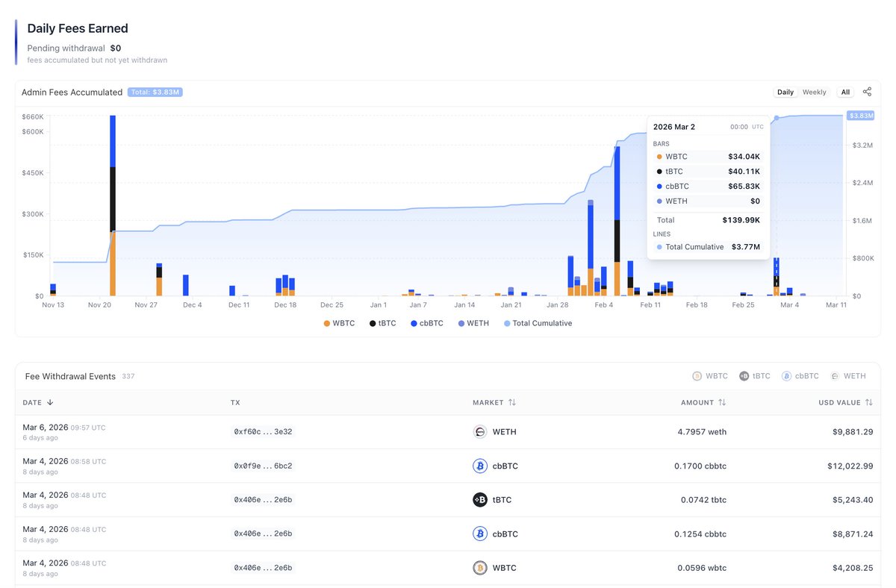Image resolution: width=896 pixels, height=588 pixels.
Task: Toggle cbBTC series in chart legend
Action: [x=427, y=323]
